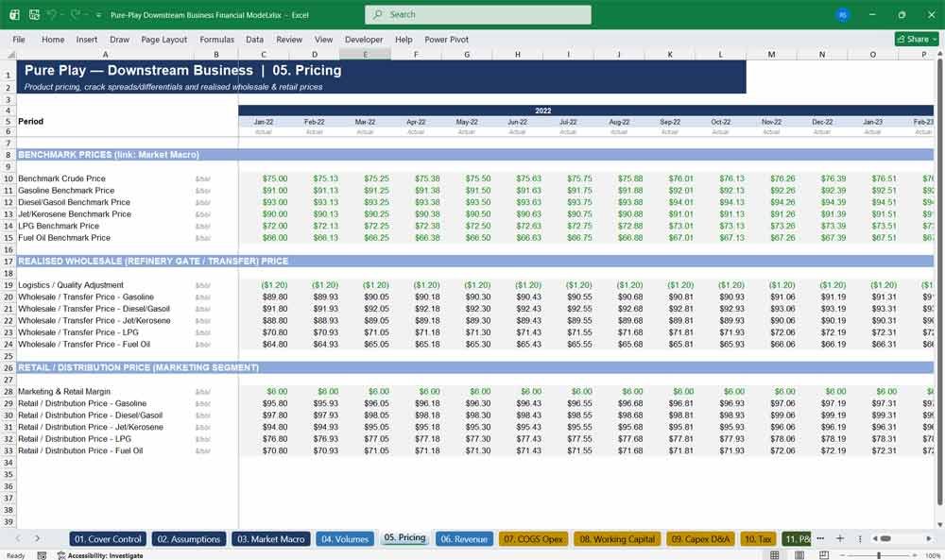This screenshot has height=560, width=945.
Task: Click horizontal scrollbar right arrow
Action: tap(929, 538)
